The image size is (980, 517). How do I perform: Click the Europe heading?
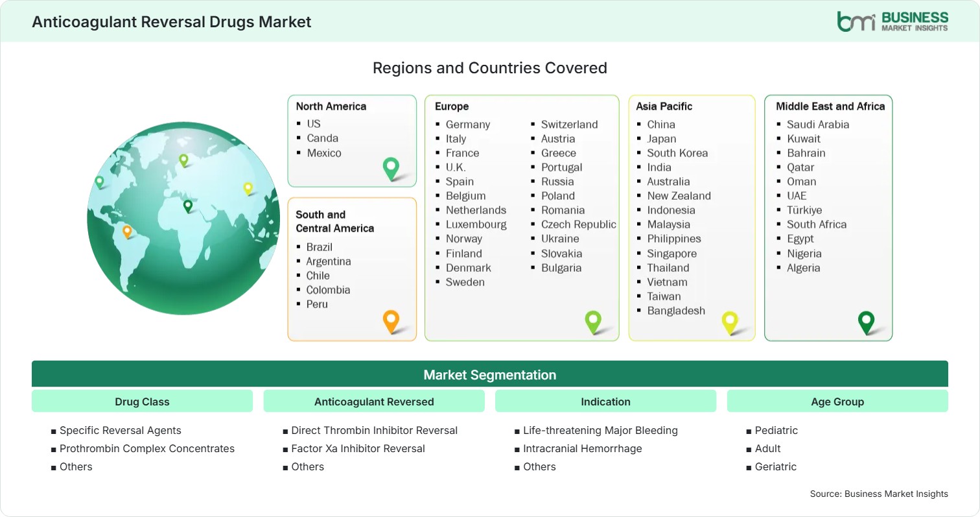[x=452, y=106]
